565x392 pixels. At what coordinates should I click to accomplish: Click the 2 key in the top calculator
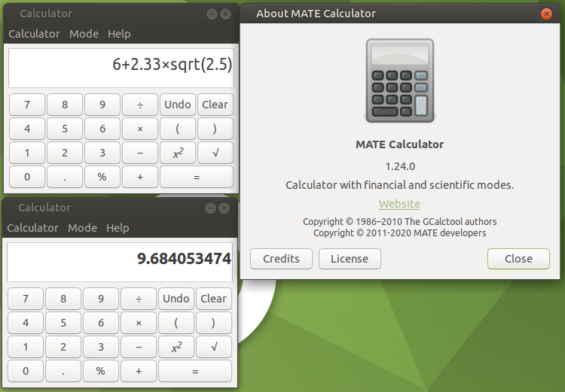65,153
